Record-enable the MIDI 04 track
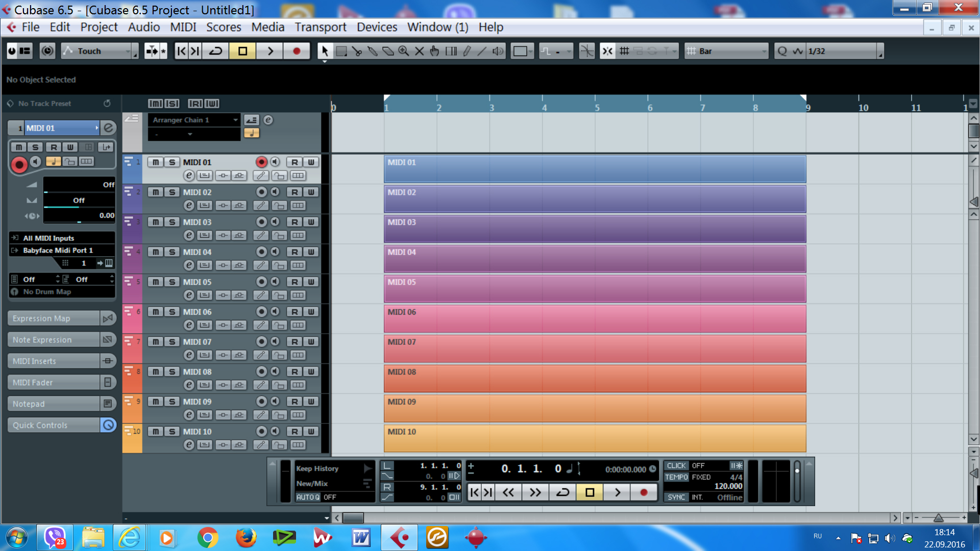980x551 pixels. (261, 252)
